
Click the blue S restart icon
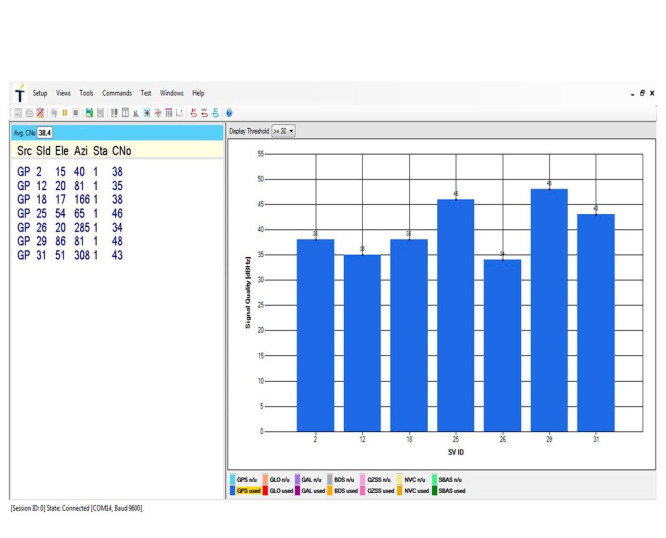(x=215, y=113)
